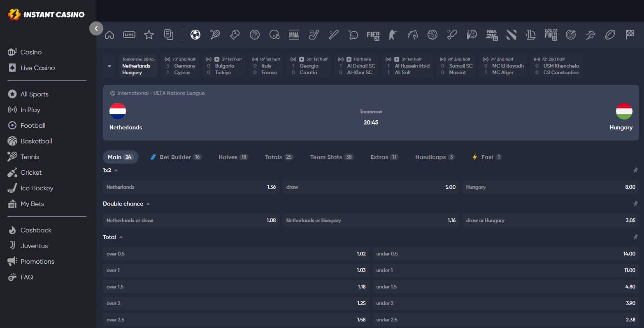Select over 2.5 goals at 1.58
Viewport: 644px width, 328px height.
click(x=236, y=320)
